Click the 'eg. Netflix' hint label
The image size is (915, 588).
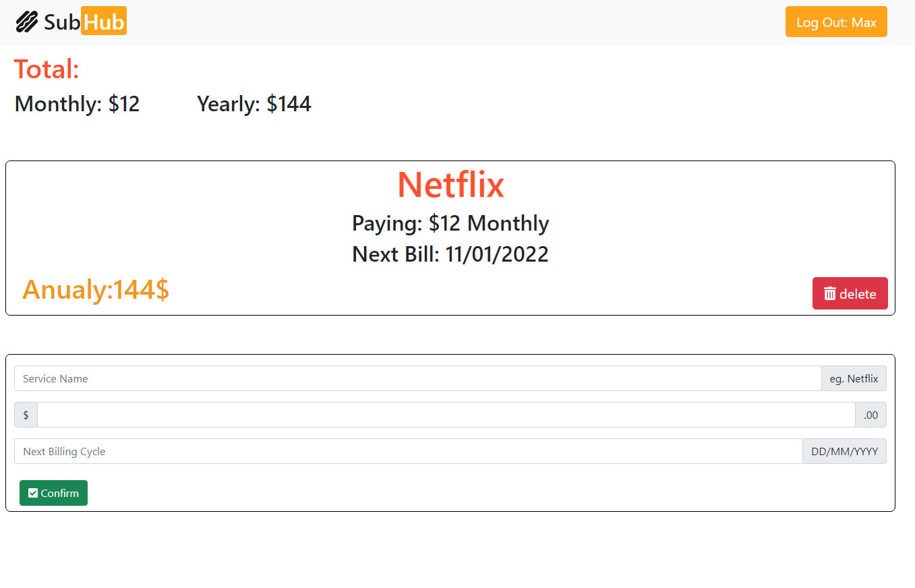click(854, 378)
